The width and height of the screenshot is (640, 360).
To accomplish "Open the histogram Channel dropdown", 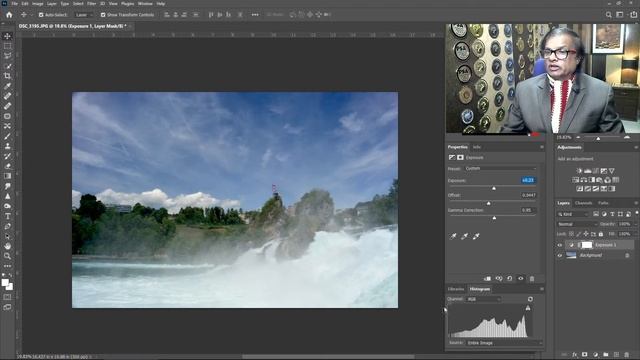I will [x=483, y=299].
